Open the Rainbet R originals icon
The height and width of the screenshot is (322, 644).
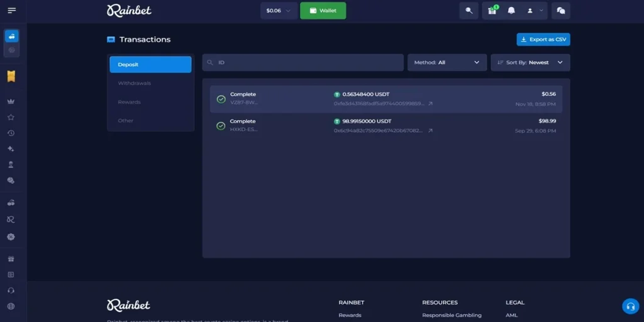(x=11, y=219)
